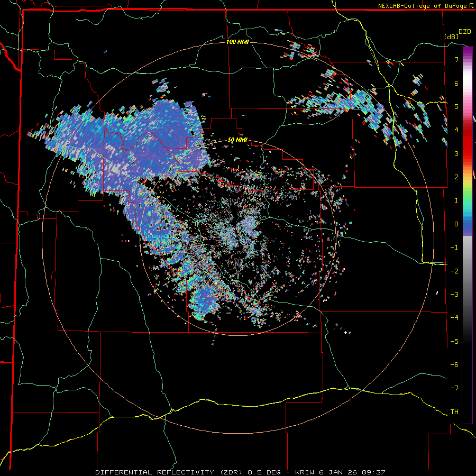476x476 pixels.
Task: Click the [dB] unit label
Action: tap(452, 36)
